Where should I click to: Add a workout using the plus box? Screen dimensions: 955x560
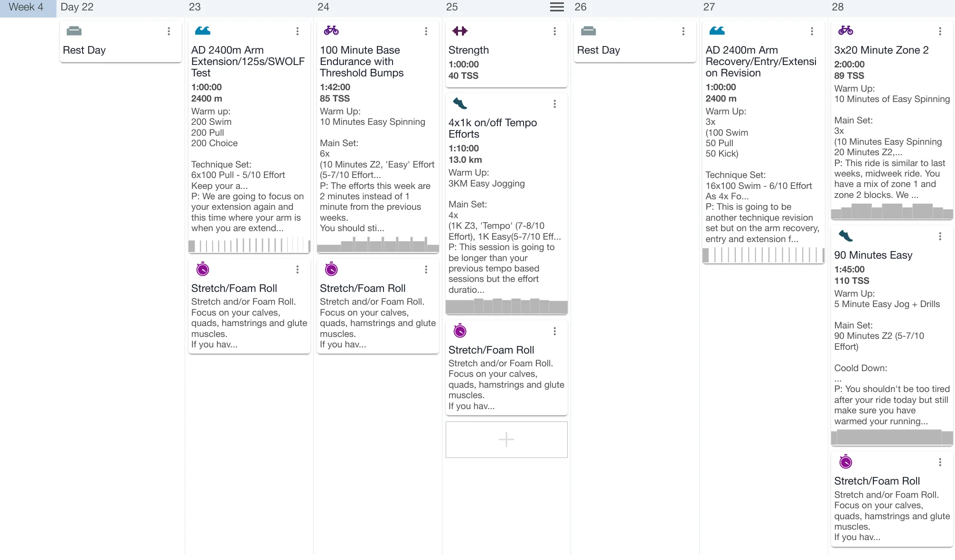click(506, 439)
